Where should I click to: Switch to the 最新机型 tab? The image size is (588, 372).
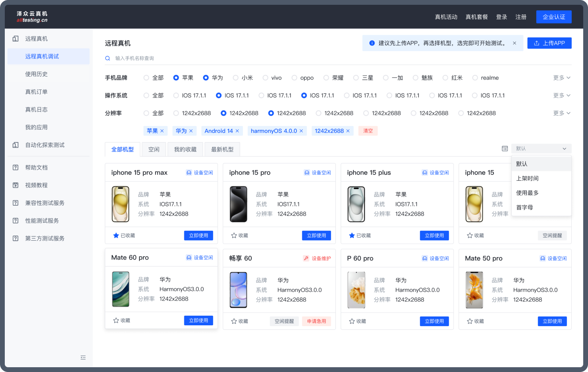click(x=222, y=149)
